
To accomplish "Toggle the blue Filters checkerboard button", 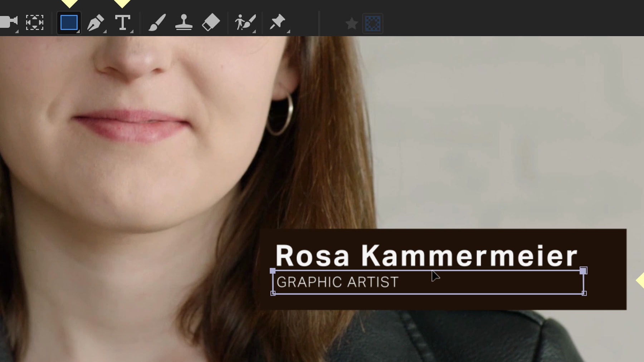I will click(x=372, y=23).
